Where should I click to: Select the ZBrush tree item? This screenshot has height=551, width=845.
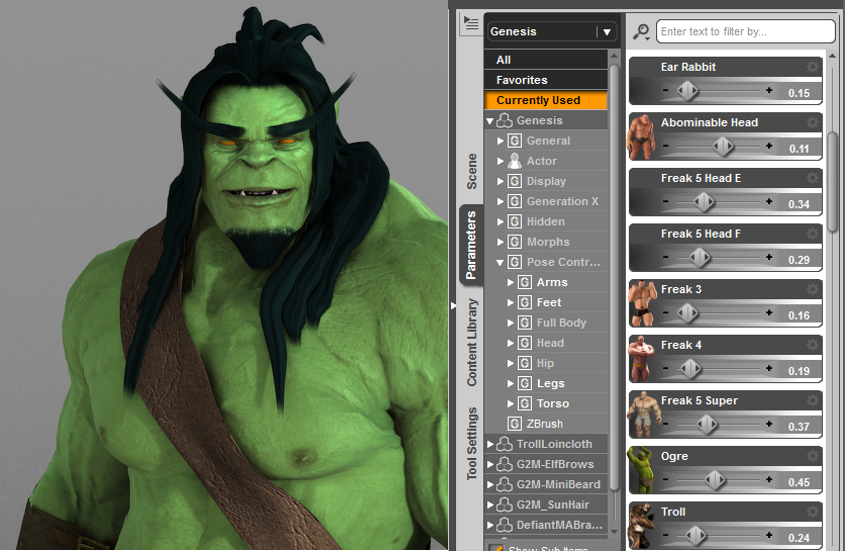[544, 424]
